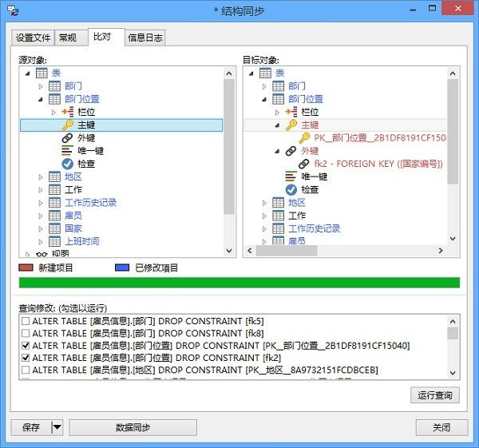Click the red 新建项目 legend swatch
This screenshot has height=448, width=479.
(x=31, y=268)
